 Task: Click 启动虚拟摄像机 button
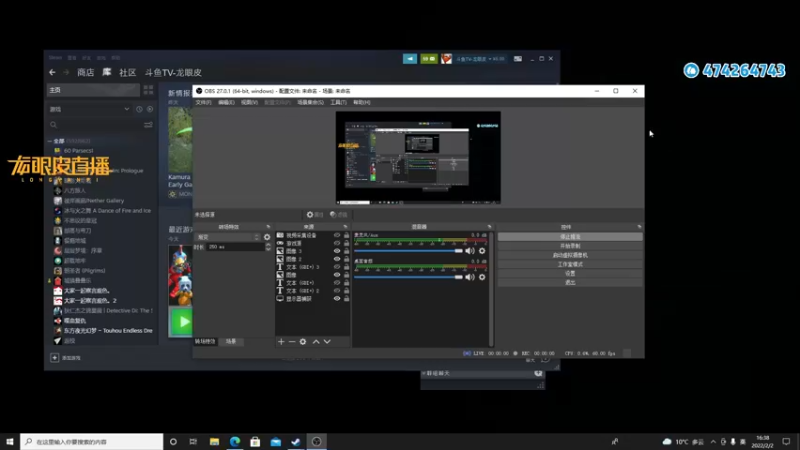click(x=570, y=255)
